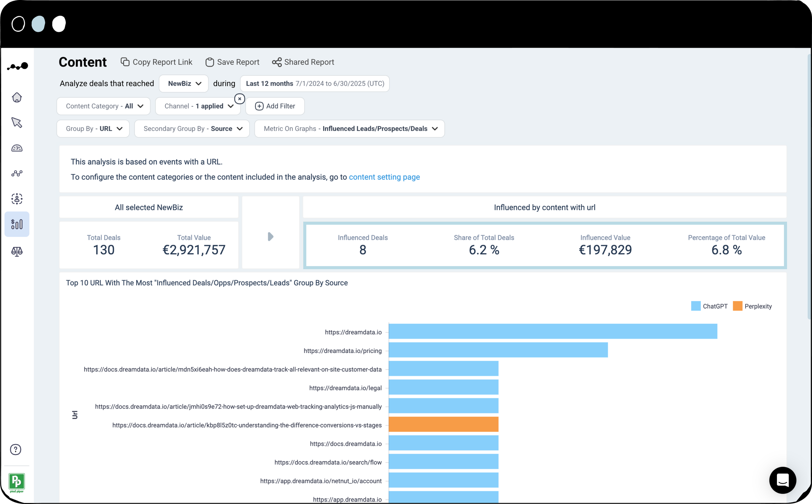Click the Copy Report Link icon
Viewport: 812px width, 504px height.
[125, 62]
